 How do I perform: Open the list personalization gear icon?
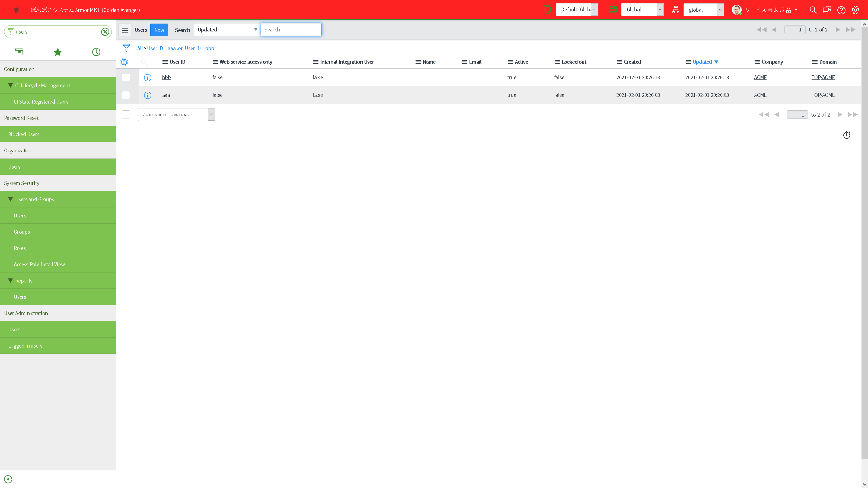[x=124, y=62]
